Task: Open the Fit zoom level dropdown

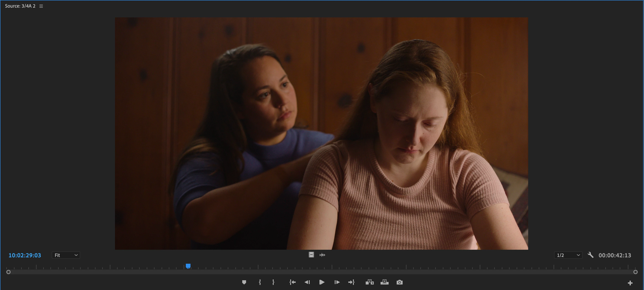Action: tap(66, 255)
